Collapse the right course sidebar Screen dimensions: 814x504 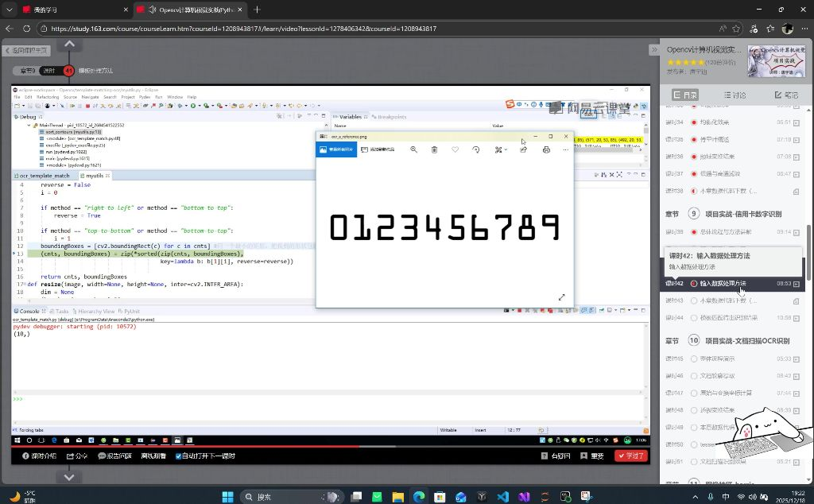coord(654,50)
